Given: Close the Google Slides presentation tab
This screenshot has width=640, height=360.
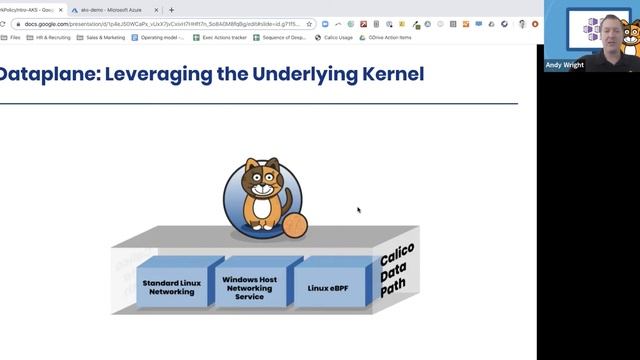Looking at the screenshot, I should click(61, 10).
